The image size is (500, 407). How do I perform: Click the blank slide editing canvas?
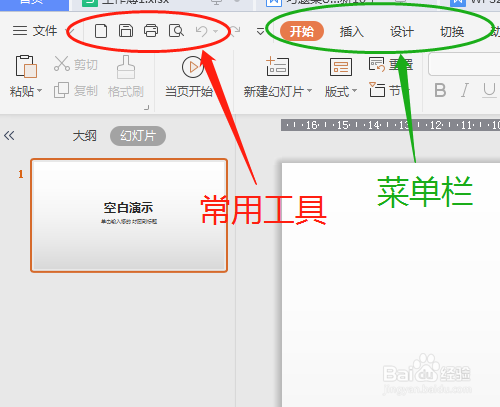pos(391,285)
